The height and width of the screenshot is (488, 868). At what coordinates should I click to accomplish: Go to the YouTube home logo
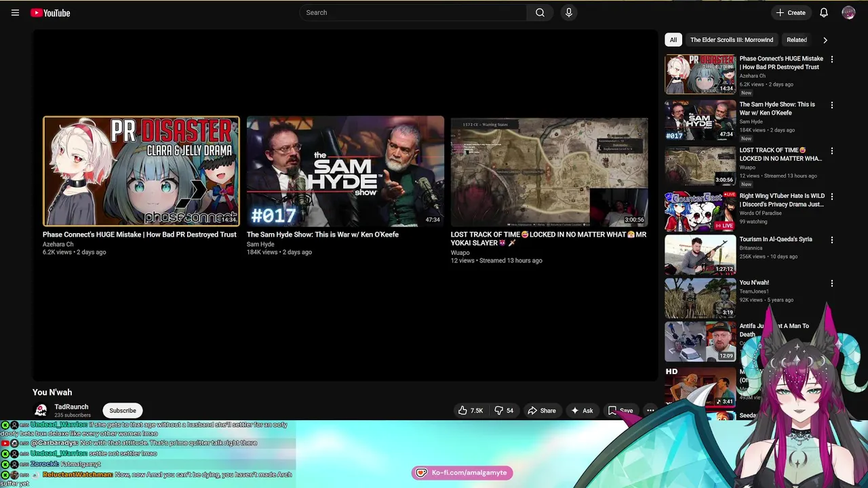(x=50, y=13)
